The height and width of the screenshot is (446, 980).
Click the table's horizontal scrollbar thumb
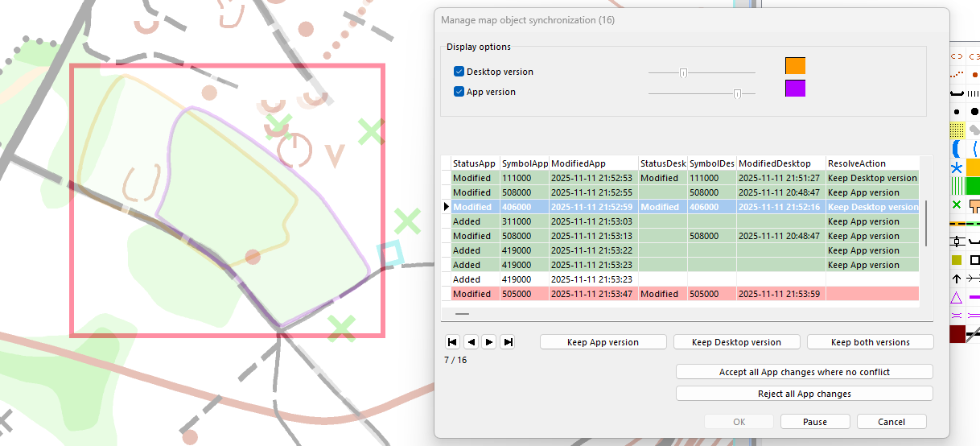pyautogui.click(x=462, y=314)
